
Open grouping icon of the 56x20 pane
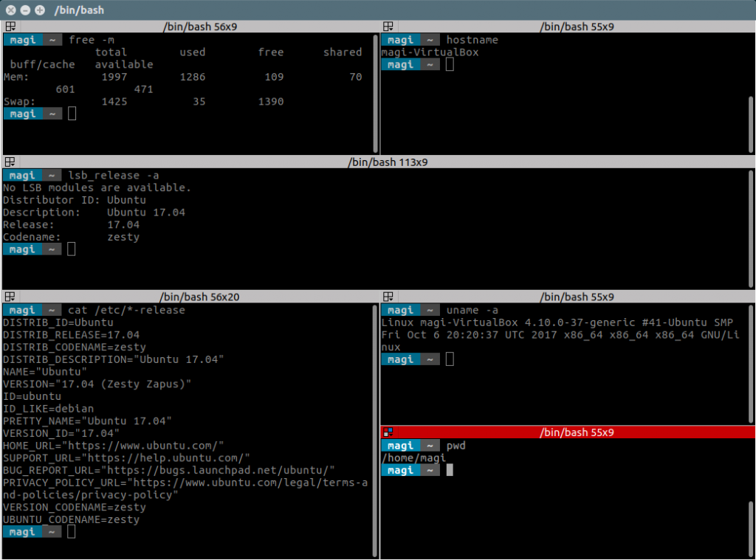10,297
